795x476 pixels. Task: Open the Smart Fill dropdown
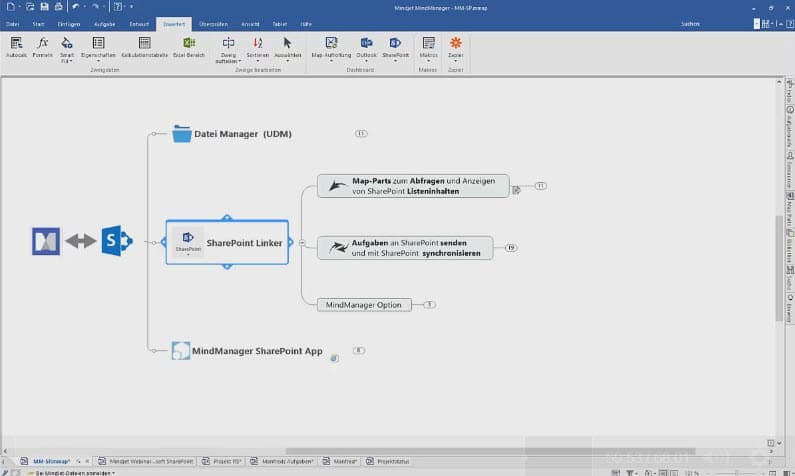(x=66, y=50)
